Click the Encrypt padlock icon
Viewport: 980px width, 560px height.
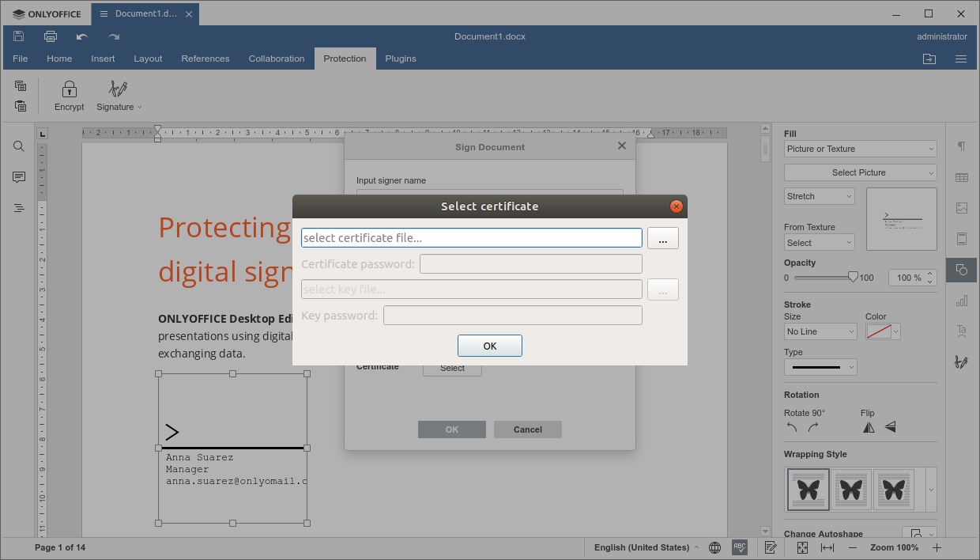pyautogui.click(x=70, y=89)
